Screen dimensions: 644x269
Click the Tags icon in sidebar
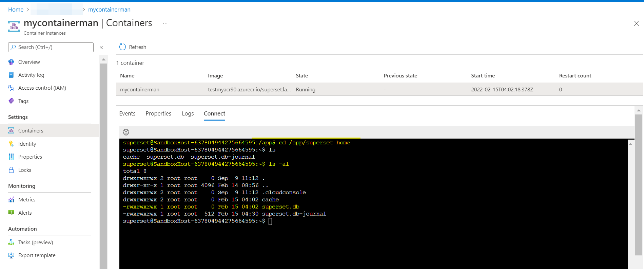click(x=11, y=101)
